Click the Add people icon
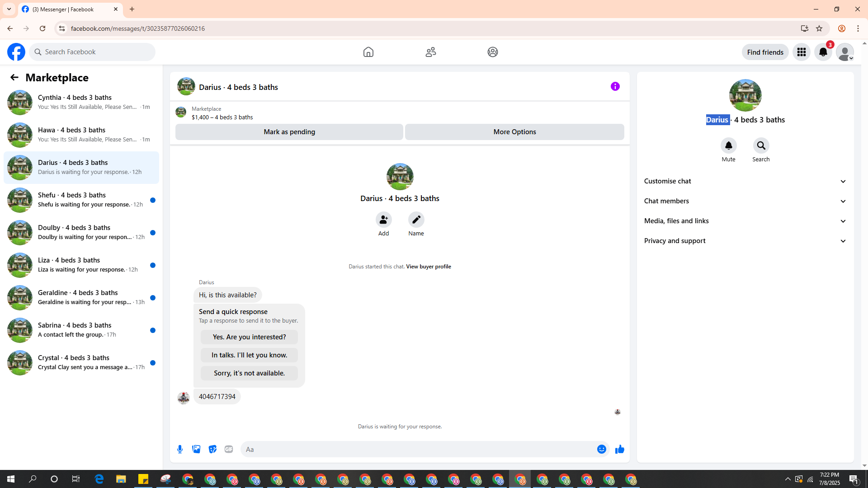Viewport: 868px width, 488px height. coord(383,220)
